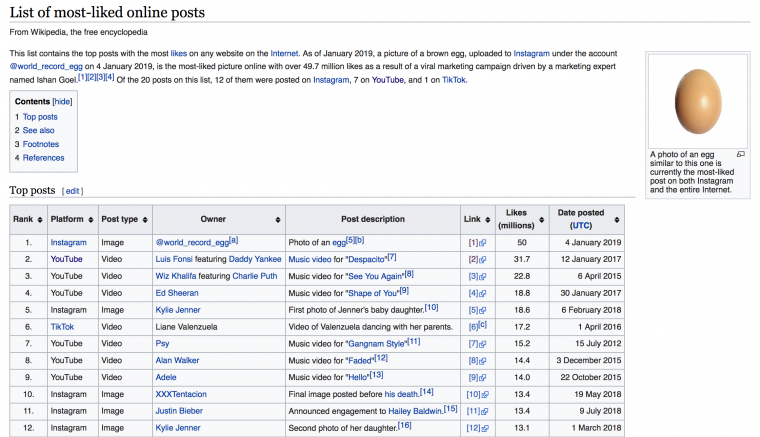
Task: Select '4 January 2019' date cell
Action: [587, 243]
